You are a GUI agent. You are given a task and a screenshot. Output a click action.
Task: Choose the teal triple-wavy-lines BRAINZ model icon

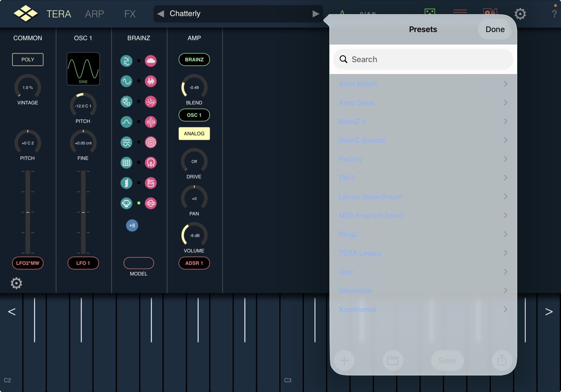pyautogui.click(x=127, y=142)
